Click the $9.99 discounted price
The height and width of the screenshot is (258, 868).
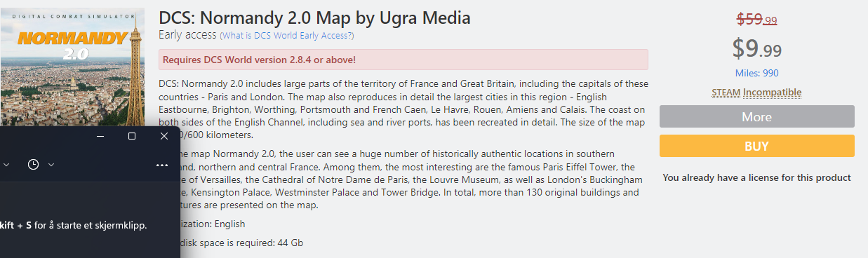coord(756,48)
